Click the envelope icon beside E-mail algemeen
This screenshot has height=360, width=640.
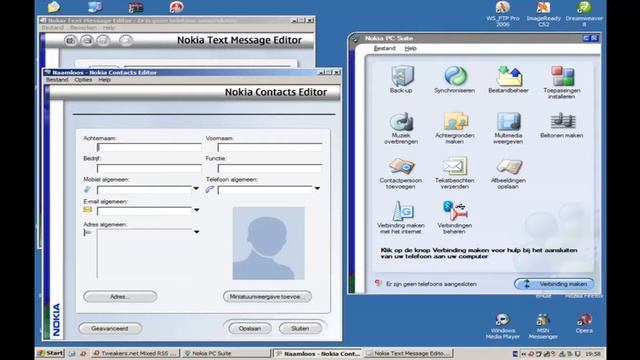[x=87, y=210]
